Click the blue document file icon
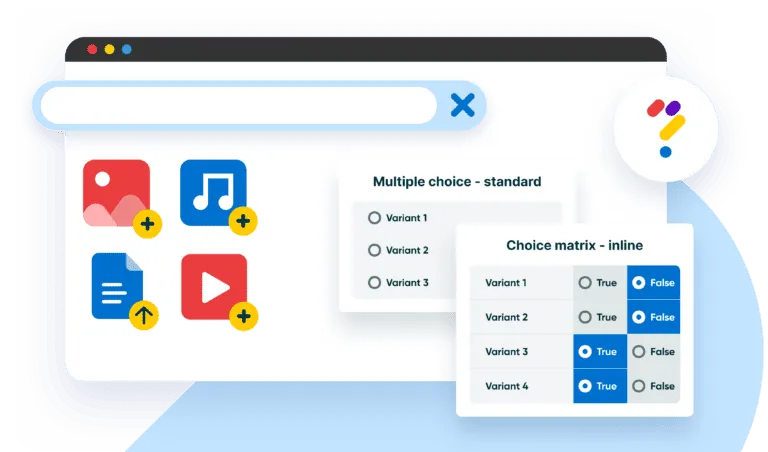This screenshot has width=768, height=452. [117, 286]
